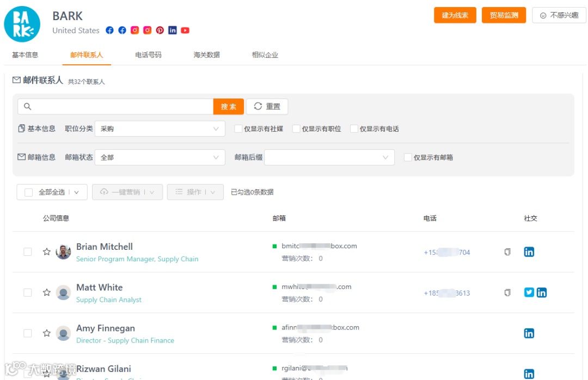Click 'Director - Supply Chain Finance' title
588x380 pixels.
125,341
